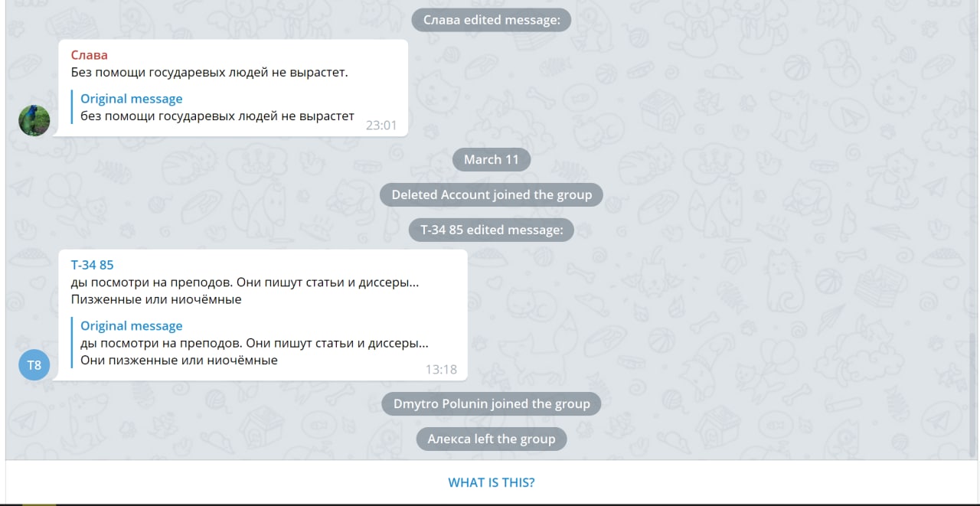Select Original message label in T-34 85 bubble

[132, 326]
